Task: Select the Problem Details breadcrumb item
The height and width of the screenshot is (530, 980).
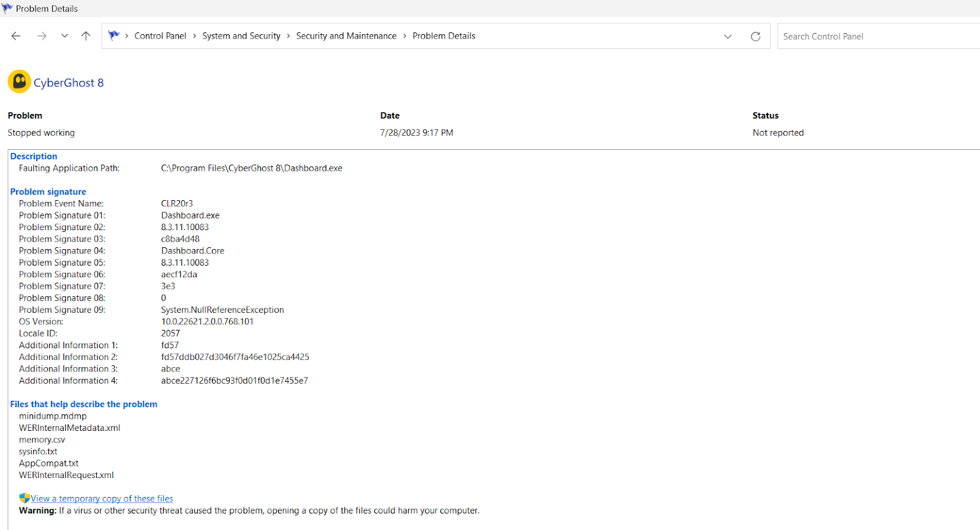Action: point(443,36)
